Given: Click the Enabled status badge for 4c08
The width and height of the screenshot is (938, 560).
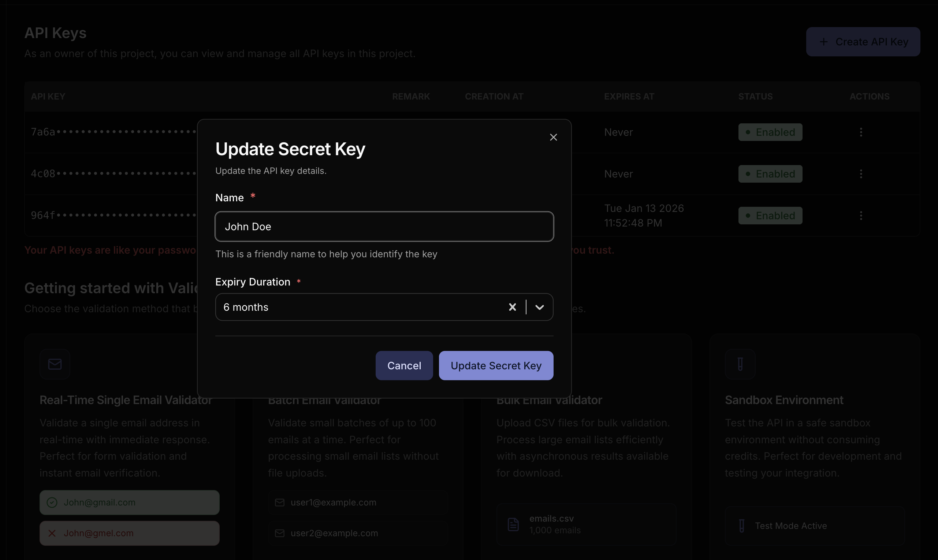Looking at the screenshot, I should click(x=770, y=174).
